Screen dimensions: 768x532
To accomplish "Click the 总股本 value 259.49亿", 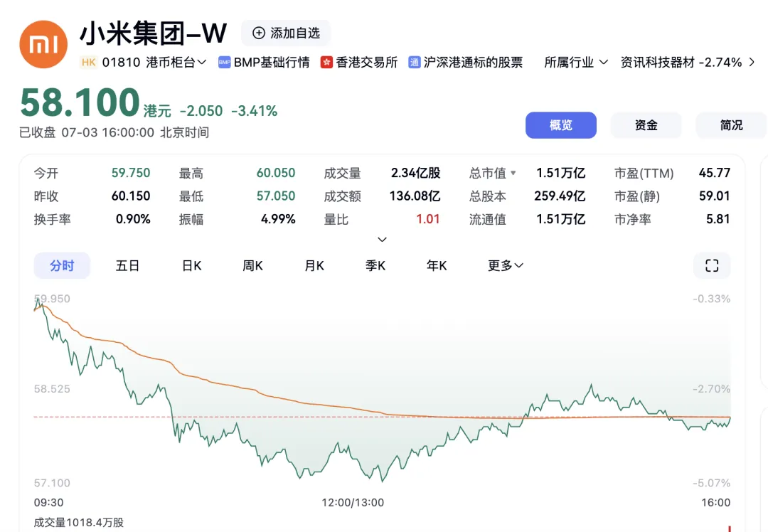I will click(560, 196).
